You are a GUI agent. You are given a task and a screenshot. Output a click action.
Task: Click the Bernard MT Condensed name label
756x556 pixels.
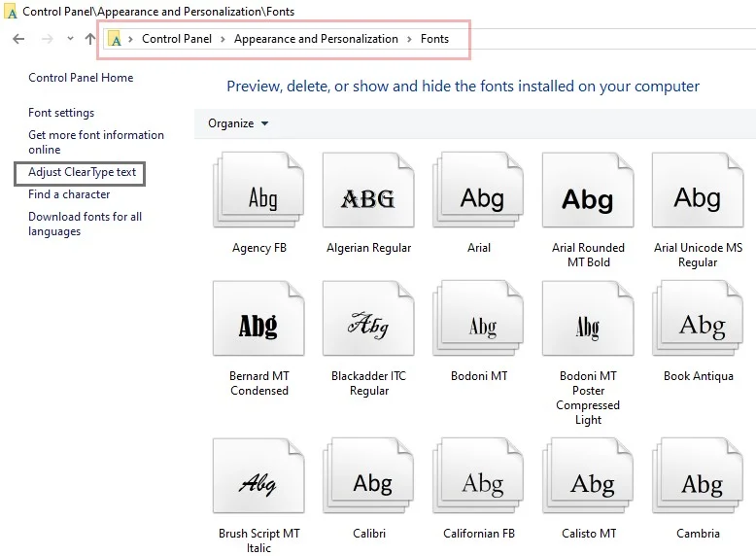[x=258, y=383]
